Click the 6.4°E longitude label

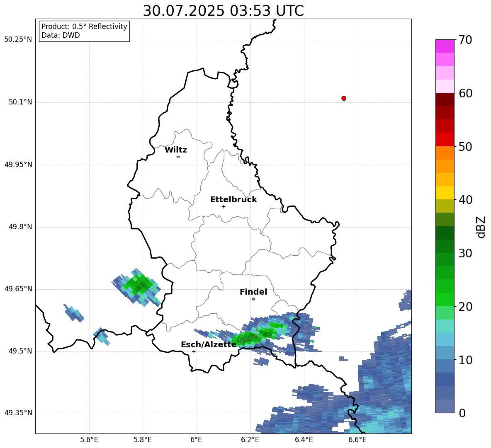coord(304,440)
